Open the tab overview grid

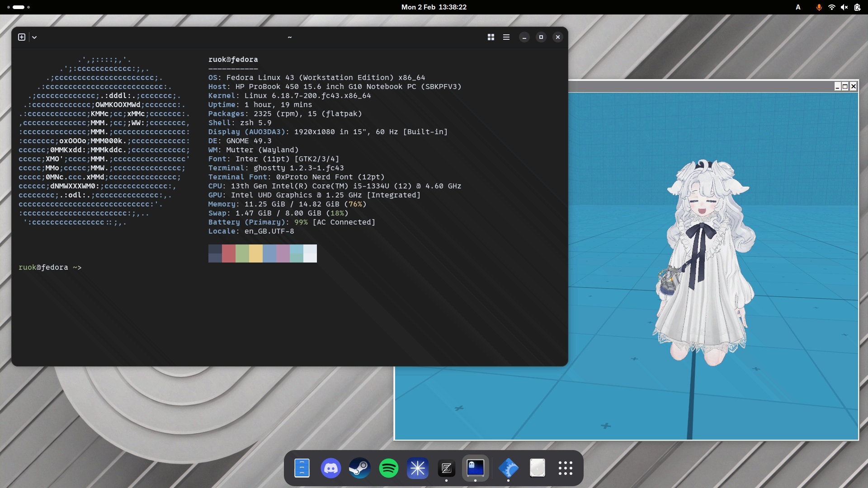491,37
